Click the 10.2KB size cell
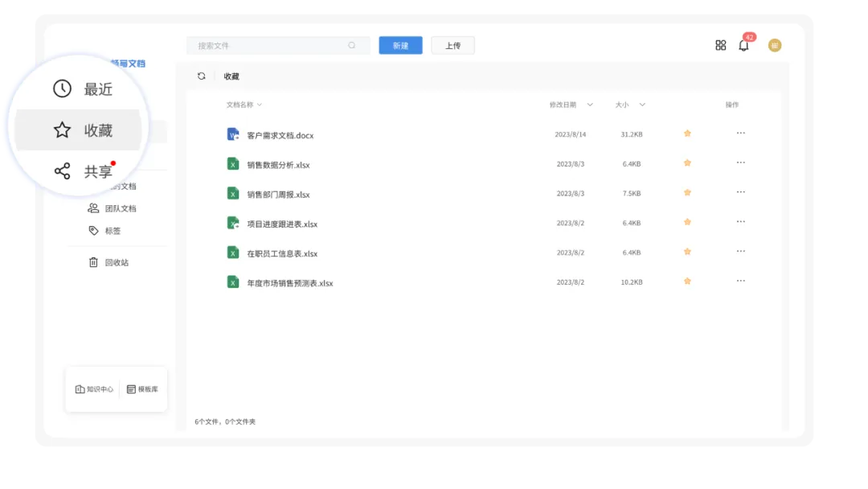 pos(632,282)
